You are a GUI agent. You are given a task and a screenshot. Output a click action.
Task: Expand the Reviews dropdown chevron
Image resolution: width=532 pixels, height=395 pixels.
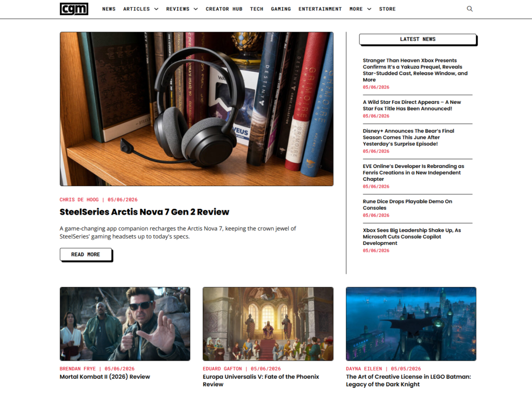point(196,9)
